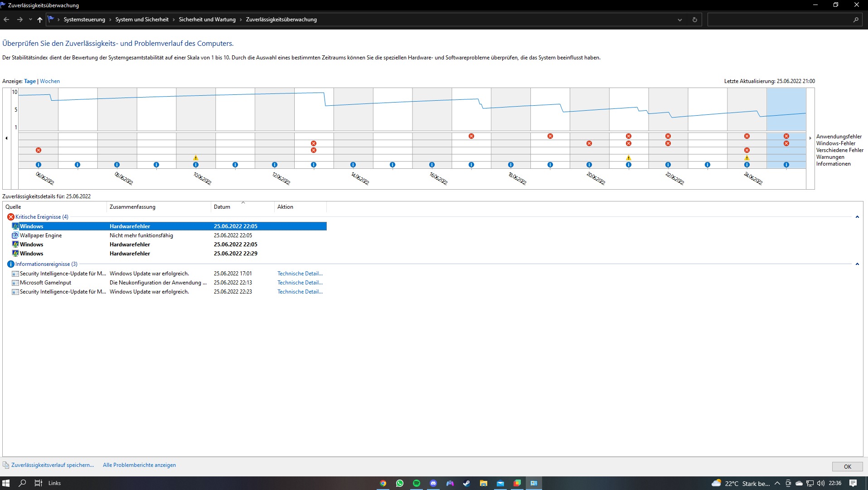Click the Systemsteuerung breadcrumb

tap(84, 20)
